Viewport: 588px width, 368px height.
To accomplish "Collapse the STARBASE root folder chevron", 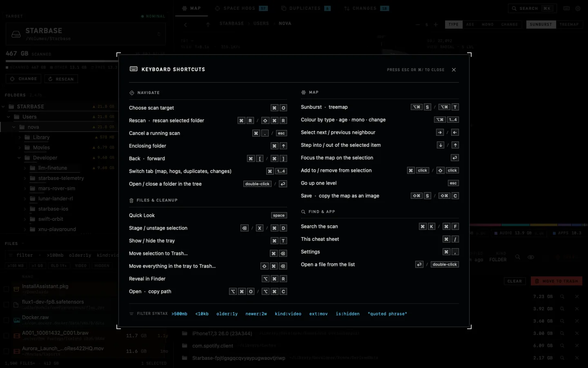I will click(3, 107).
